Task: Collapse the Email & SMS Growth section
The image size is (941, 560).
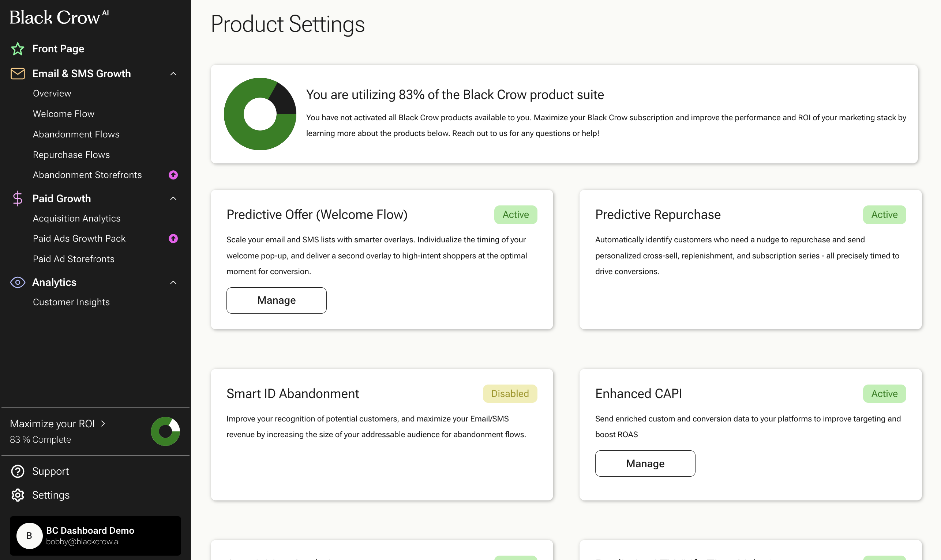Action: pos(173,73)
